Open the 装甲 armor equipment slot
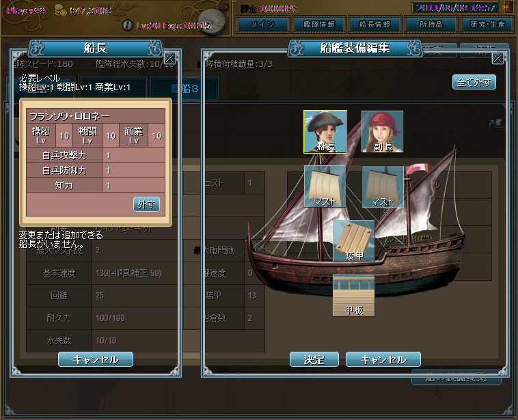 353,241
